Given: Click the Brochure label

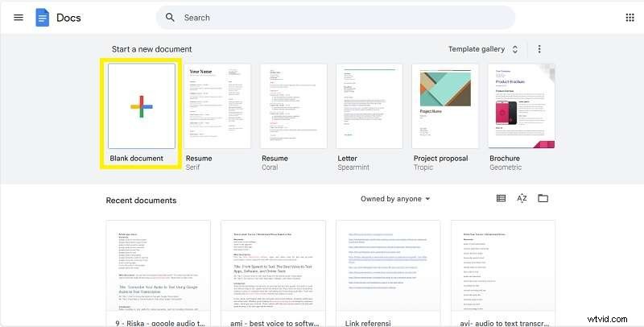Looking at the screenshot, I should tap(505, 158).
